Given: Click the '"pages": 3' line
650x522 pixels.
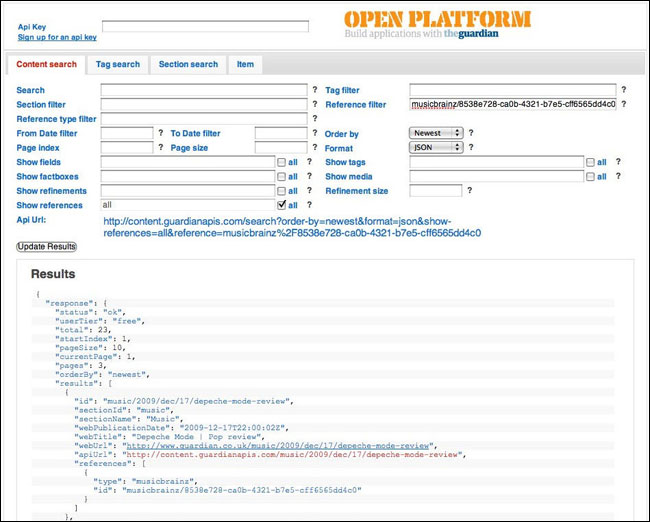Looking at the screenshot, I should click(x=81, y=366).
